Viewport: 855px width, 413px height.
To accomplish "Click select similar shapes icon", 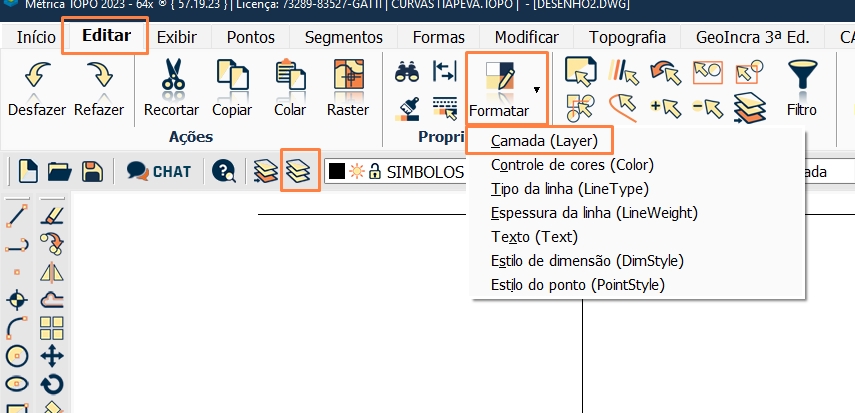I will pyautogui.click(x=580, y=107).
